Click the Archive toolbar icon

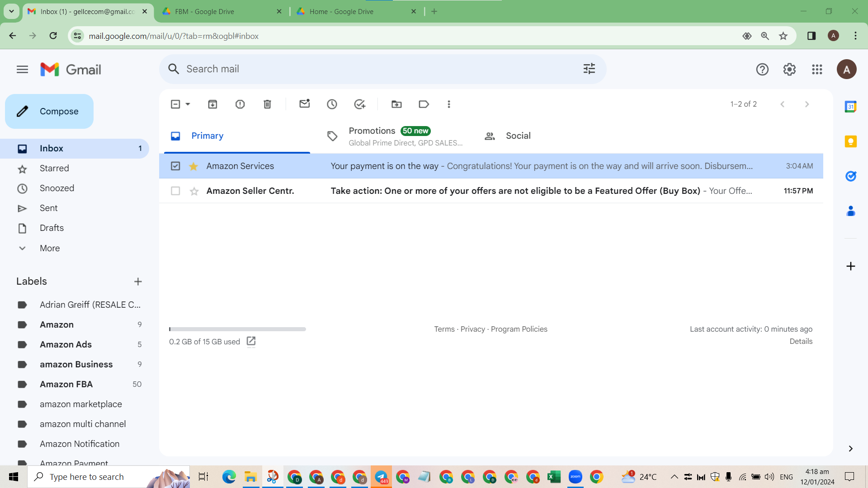point(212,104)
